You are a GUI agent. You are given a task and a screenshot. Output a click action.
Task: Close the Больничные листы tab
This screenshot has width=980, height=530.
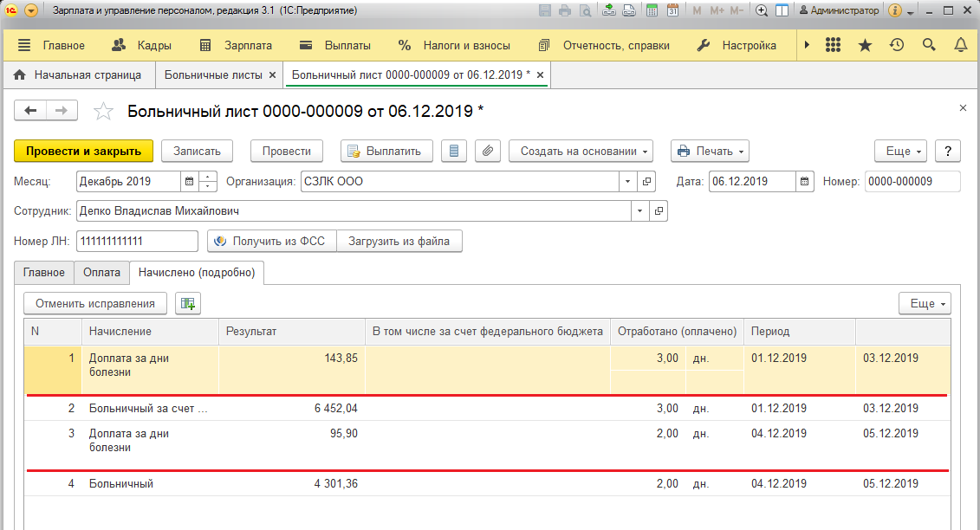[x=272, y=75]
